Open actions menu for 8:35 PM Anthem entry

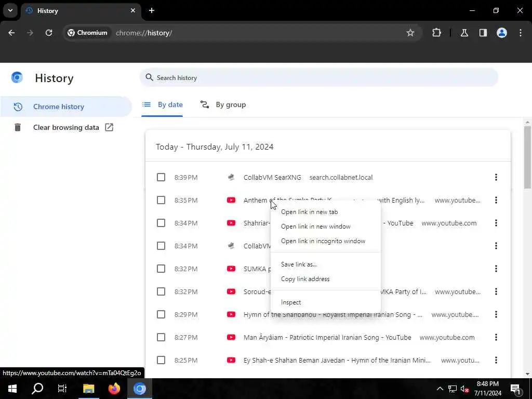coord(496,200)
